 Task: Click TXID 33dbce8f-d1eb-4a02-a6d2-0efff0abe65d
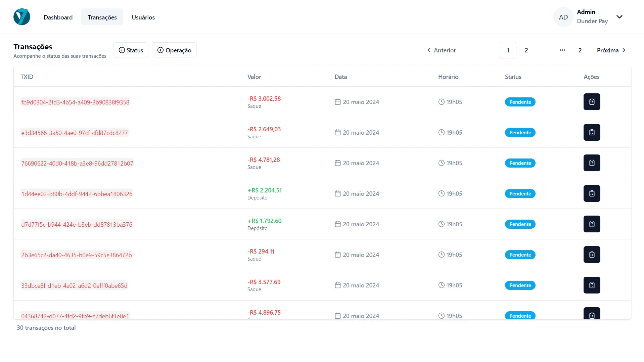[74, 285]
